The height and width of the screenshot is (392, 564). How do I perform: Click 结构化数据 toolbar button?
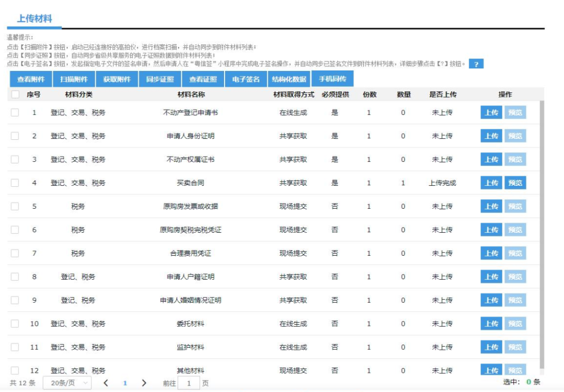(289, 79)
